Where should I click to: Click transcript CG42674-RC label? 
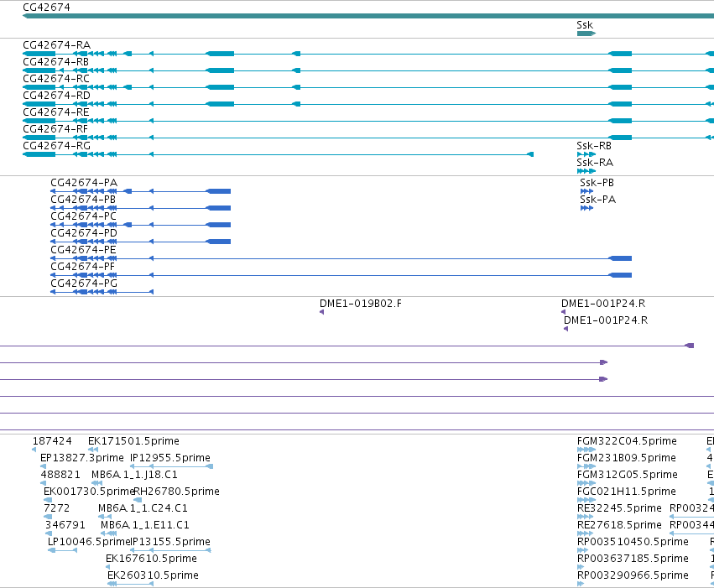[x=56, y=79]
